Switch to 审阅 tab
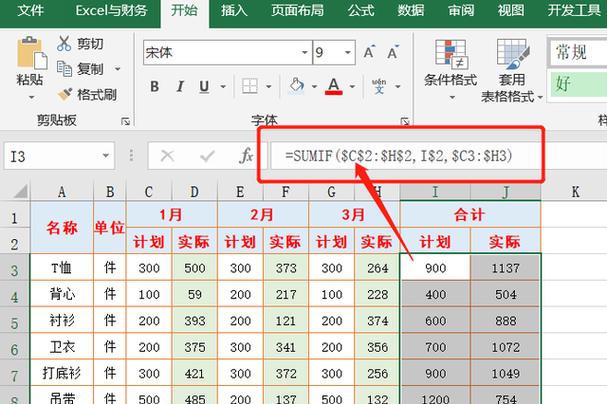 pyautogui.click(x=461, y=10)
